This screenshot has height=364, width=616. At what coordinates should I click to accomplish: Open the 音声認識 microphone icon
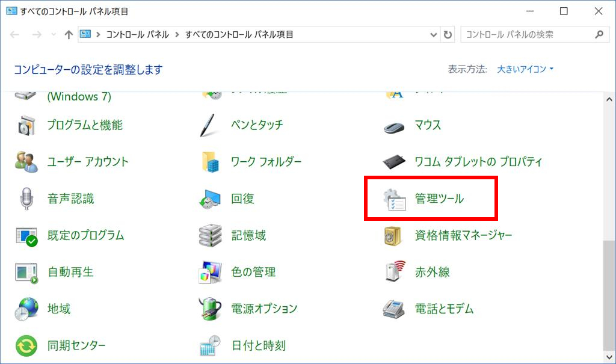26,199
